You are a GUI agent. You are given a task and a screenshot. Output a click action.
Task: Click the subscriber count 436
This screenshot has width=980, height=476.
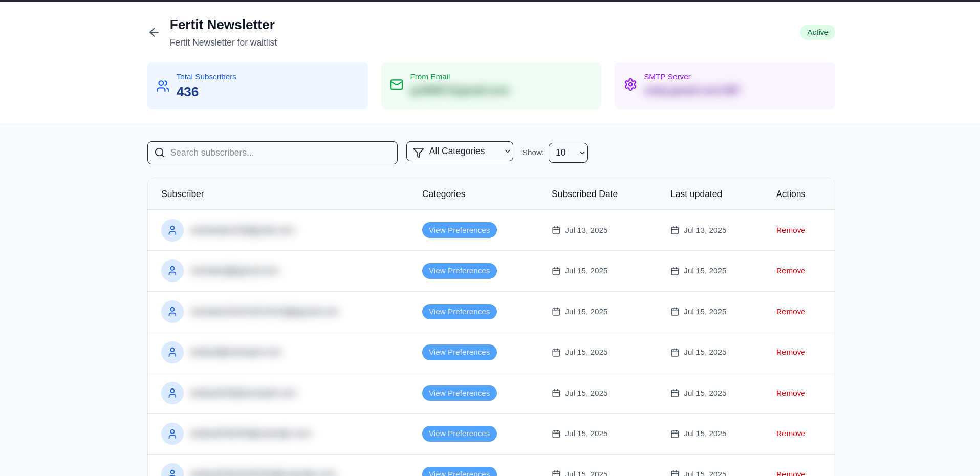[x=187, y=92]
